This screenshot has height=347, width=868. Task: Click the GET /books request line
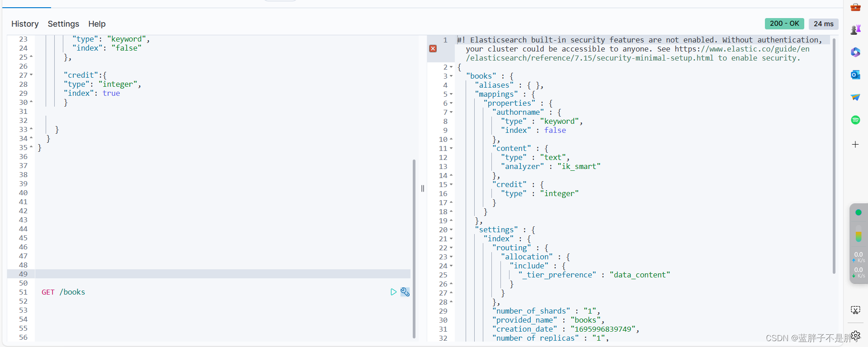(x=63, y=292)
